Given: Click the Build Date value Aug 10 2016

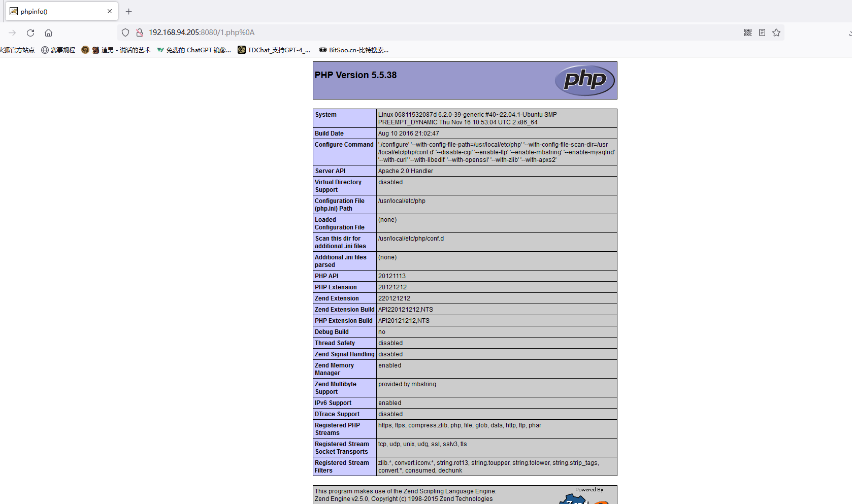Looking at the screenshot, I should tap(409, 133).
